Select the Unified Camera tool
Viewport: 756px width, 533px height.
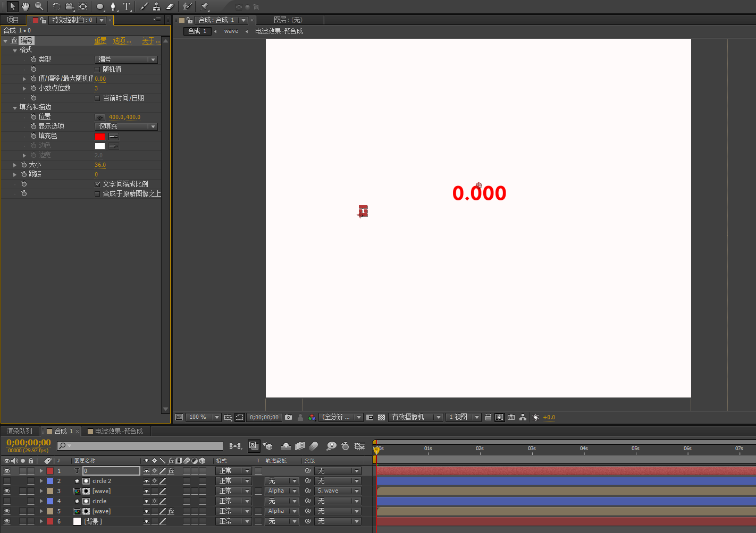70,6
